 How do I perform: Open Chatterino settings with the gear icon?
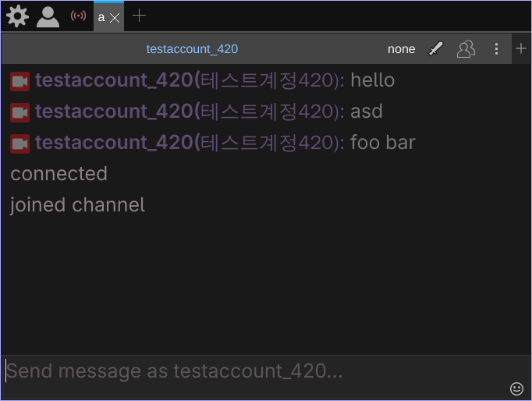tap(17, 16)
